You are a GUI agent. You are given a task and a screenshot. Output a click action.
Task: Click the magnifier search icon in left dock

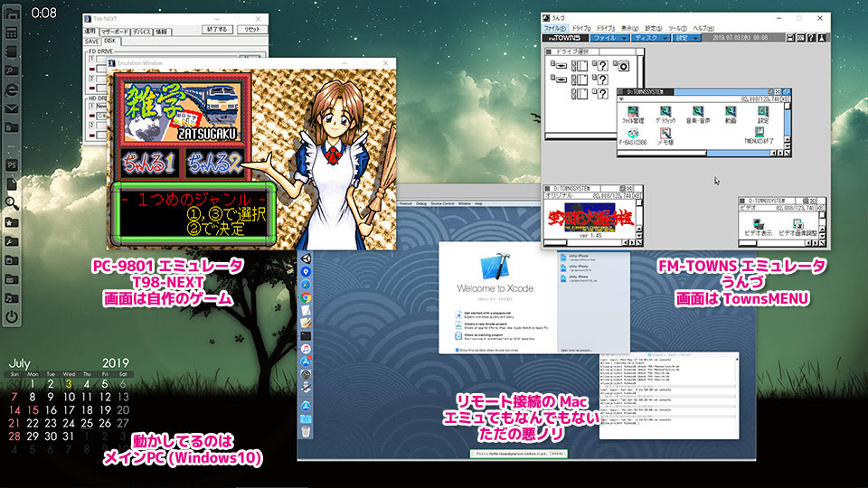pyautogui.click(x=11, y=203)
